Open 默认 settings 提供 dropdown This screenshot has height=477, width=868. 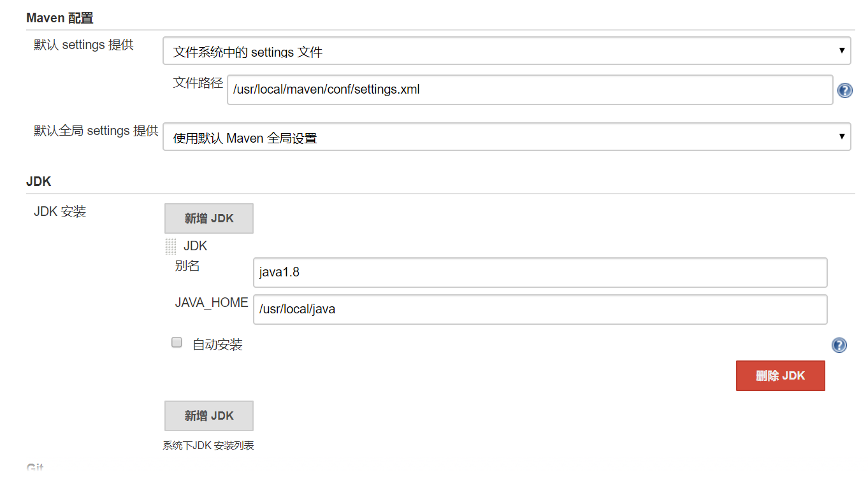pos(507,50)
